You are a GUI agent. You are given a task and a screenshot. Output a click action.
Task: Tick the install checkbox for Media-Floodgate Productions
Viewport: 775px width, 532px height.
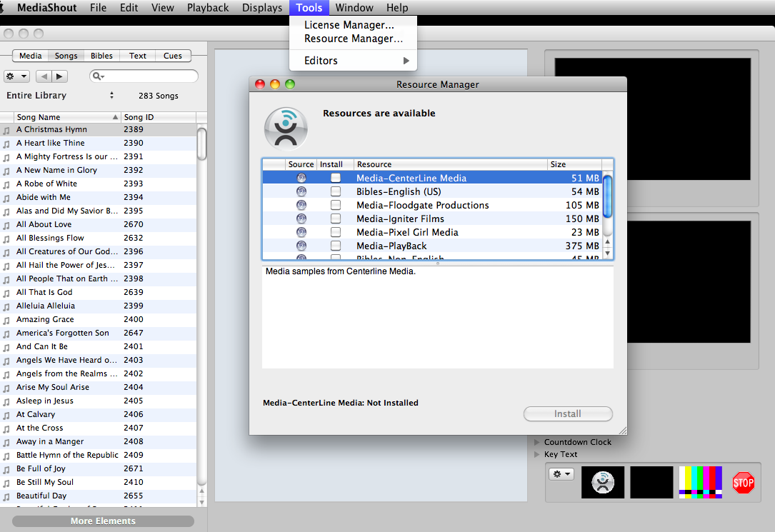click(336, 205)
